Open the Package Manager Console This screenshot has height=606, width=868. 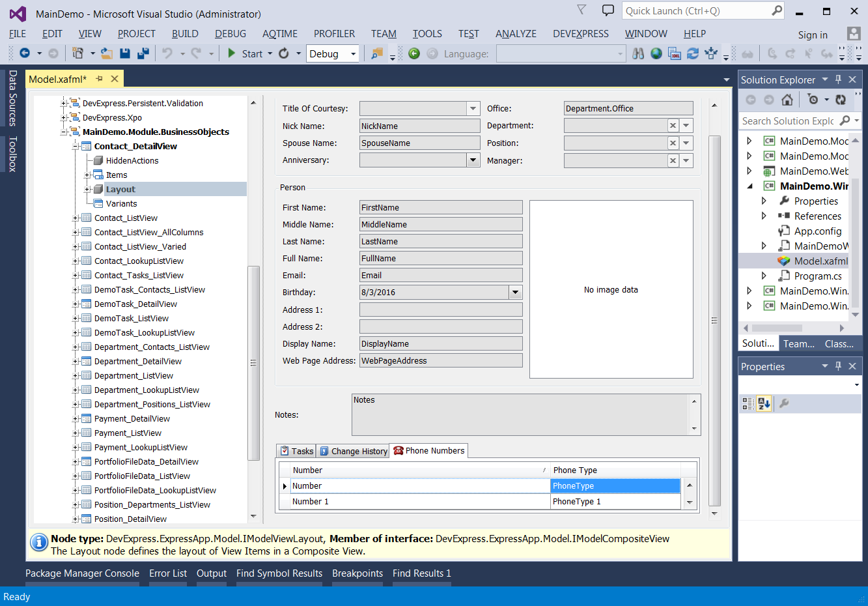click(82, 573)
